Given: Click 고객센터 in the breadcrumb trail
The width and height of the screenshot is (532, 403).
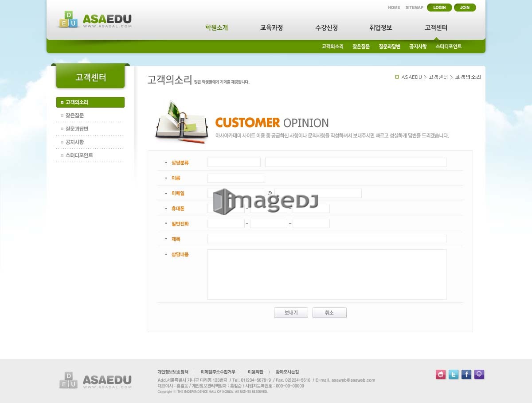Looking at the screenshot, I should coord(438,77).
